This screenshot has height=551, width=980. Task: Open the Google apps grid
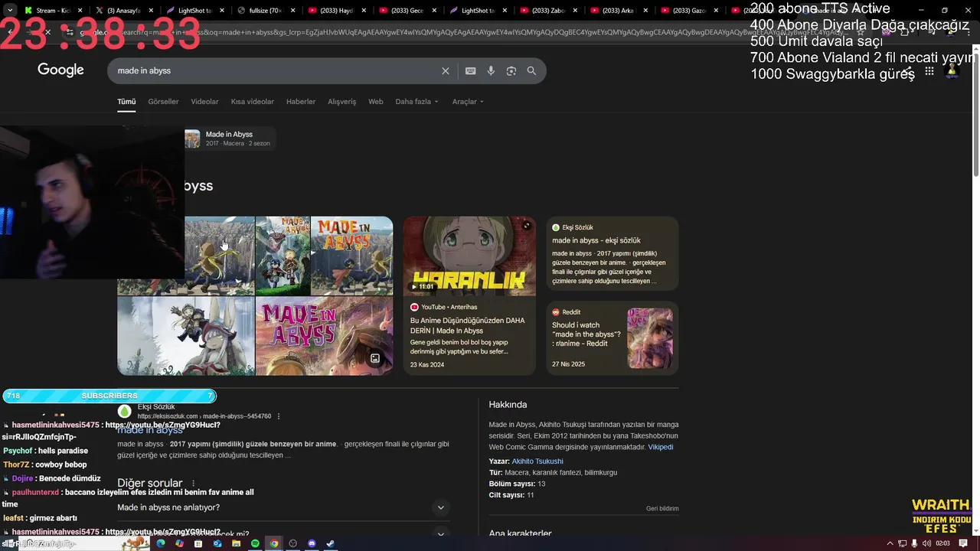tap(929, 71)
